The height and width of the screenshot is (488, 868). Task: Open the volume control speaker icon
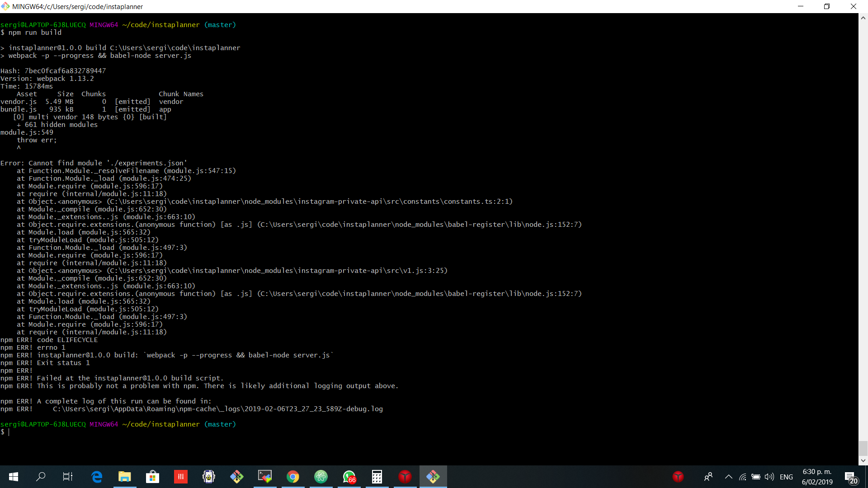click(769, 477)
